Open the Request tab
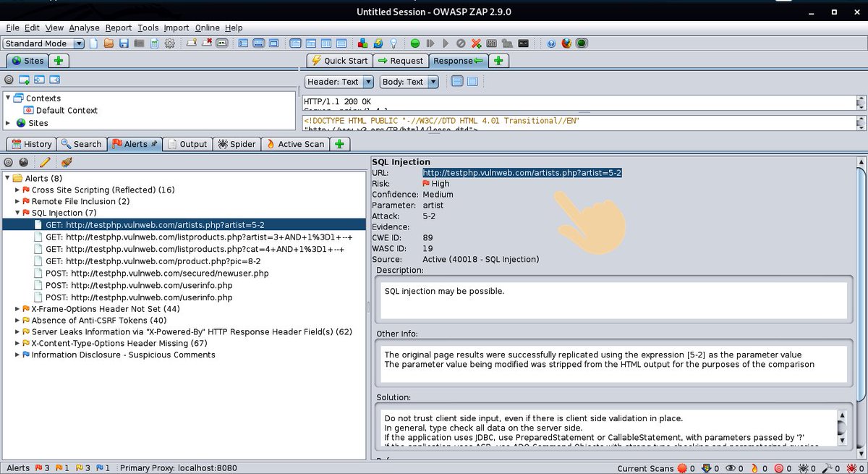This screenshot has height=474, width=868. point(401,61)
